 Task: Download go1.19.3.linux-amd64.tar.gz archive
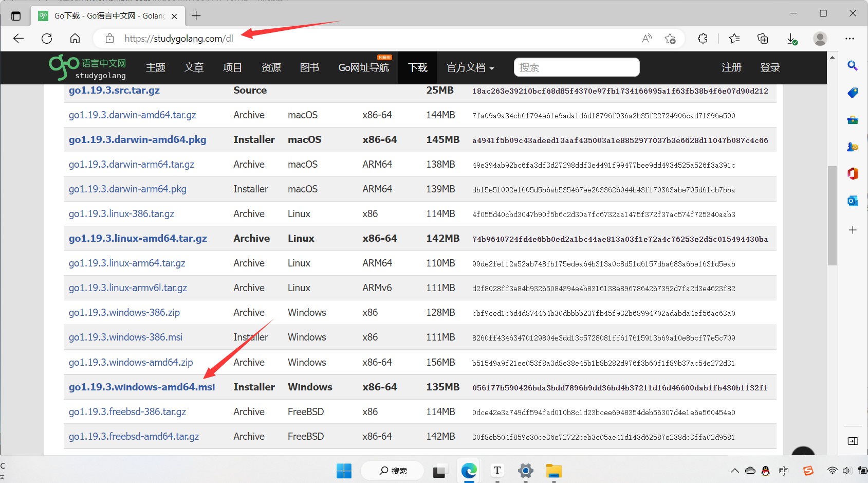[x=138, y=238]
